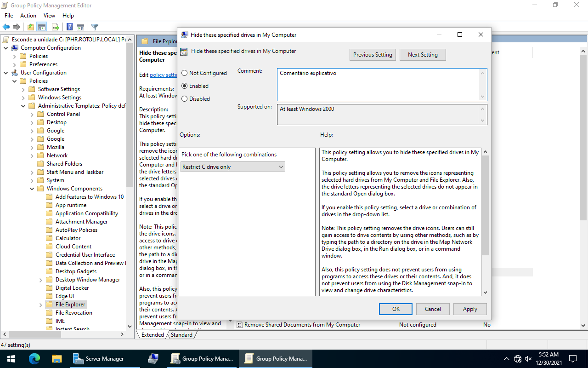Open the drive combinations dropdown

point(281,167)
